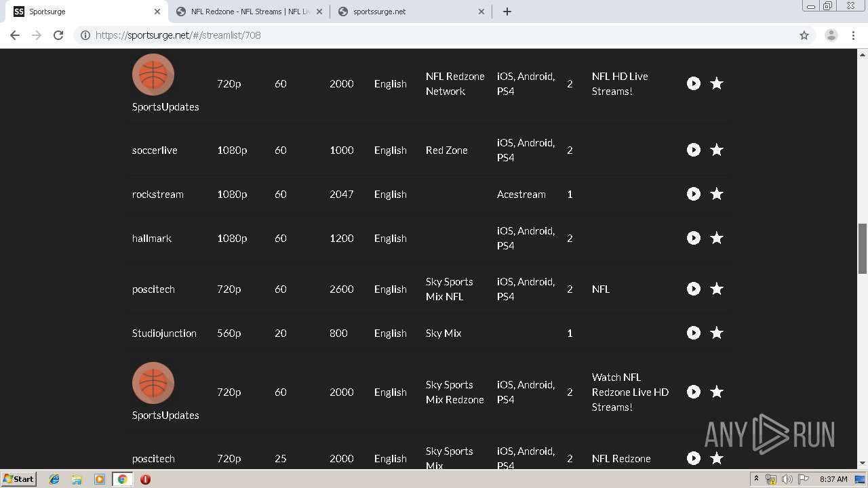Click the SportsUpdates avatar beside Sky Sports Mix Redzone
Image resolution: width=868 pixels, height=488 pixels.
153,383
